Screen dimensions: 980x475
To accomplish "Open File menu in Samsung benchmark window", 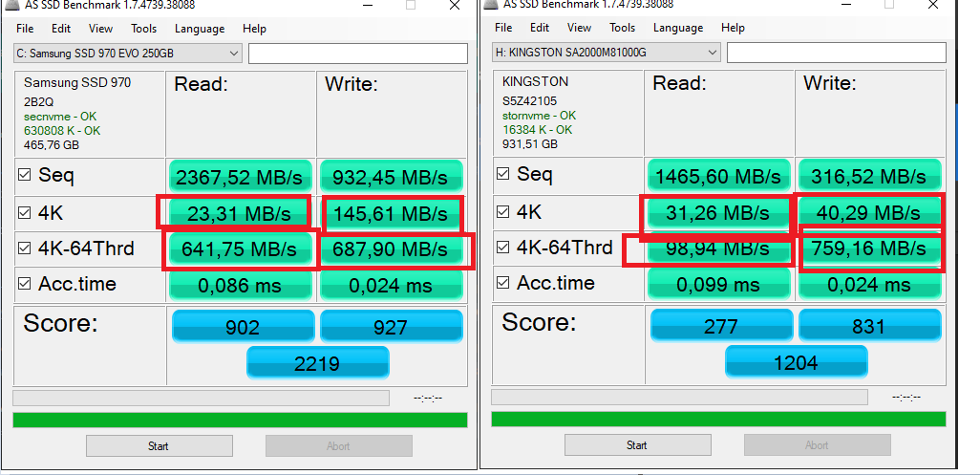I will [25, 29].
